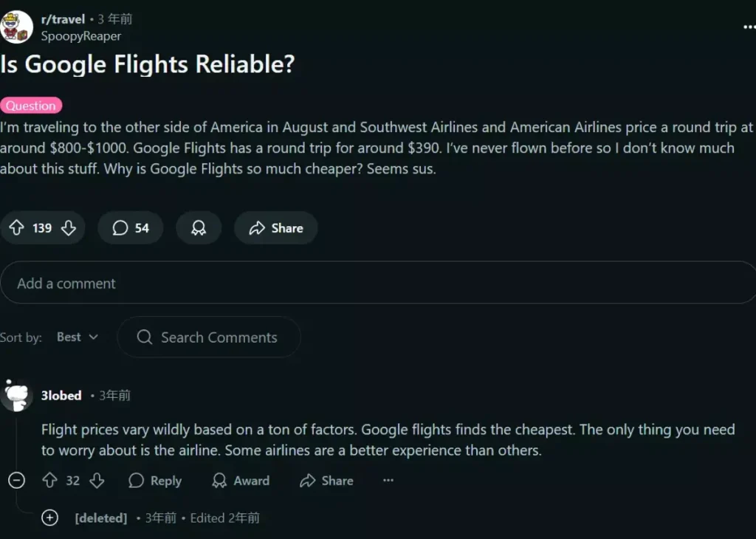Share 3lobed's comment
The width and height of the screenshot is (756, 539).
click(326, 481)
